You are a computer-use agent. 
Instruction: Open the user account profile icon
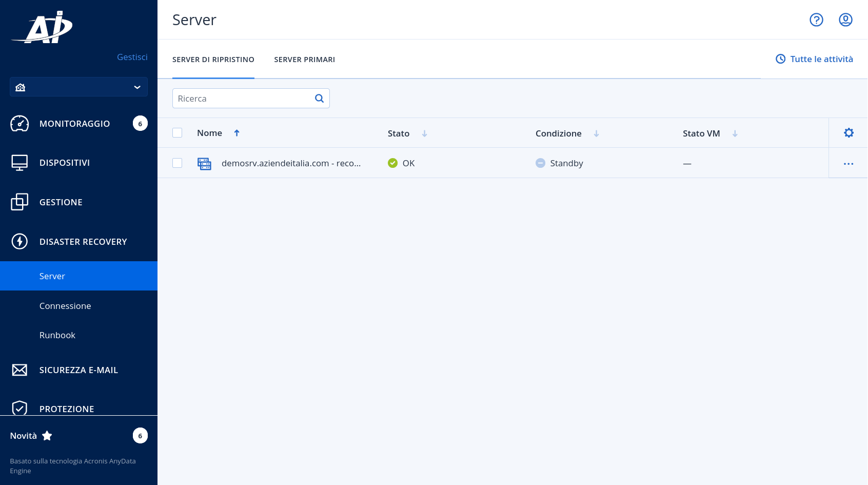pos(845,20)
